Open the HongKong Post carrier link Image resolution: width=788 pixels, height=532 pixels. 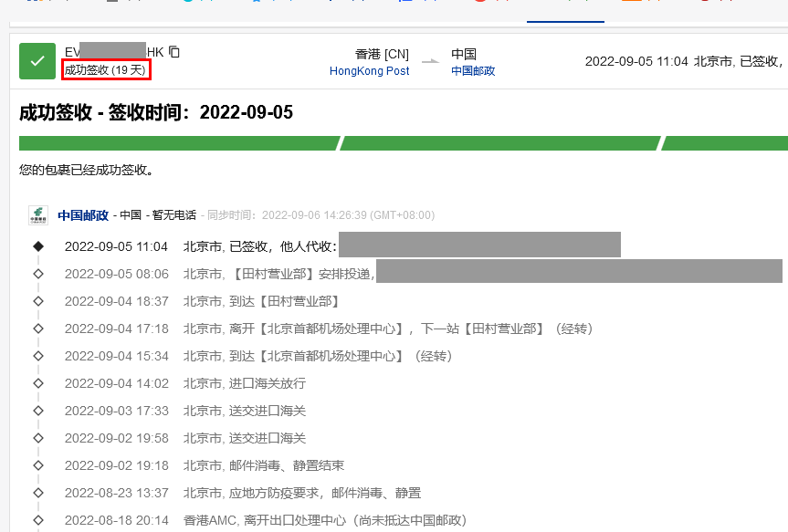(369, 70)
